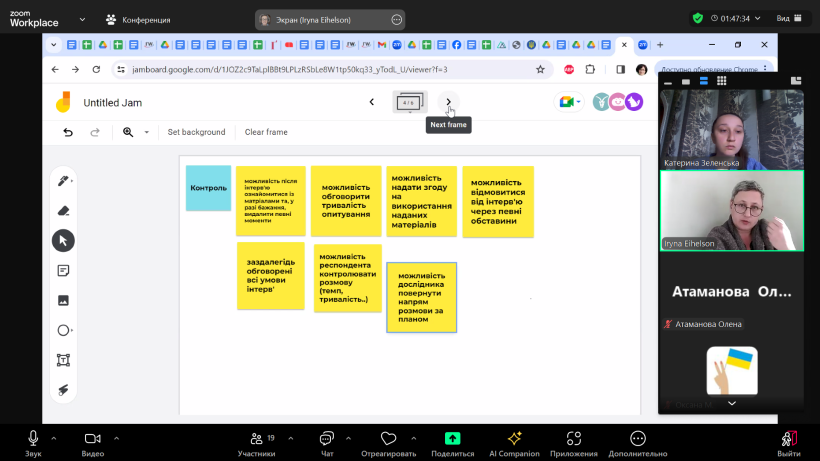
Task: Click browser Back arrow
Action: click(x=55, y=70)
